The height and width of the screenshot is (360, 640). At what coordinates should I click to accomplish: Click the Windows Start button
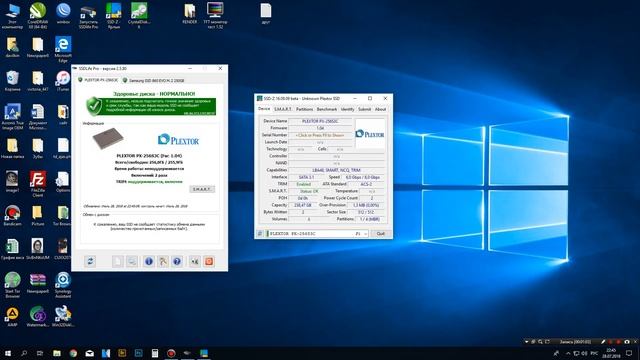tap(7, 353)
